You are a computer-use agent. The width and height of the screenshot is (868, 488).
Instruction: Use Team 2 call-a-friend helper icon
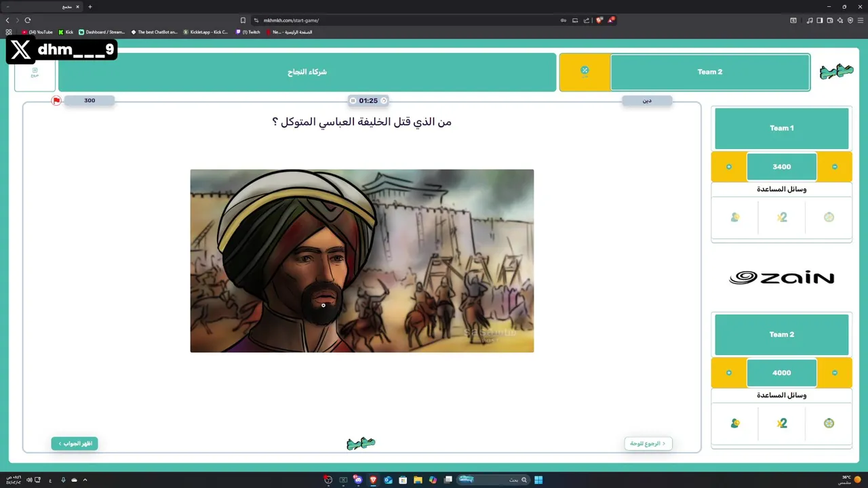(x=735, y=423)
